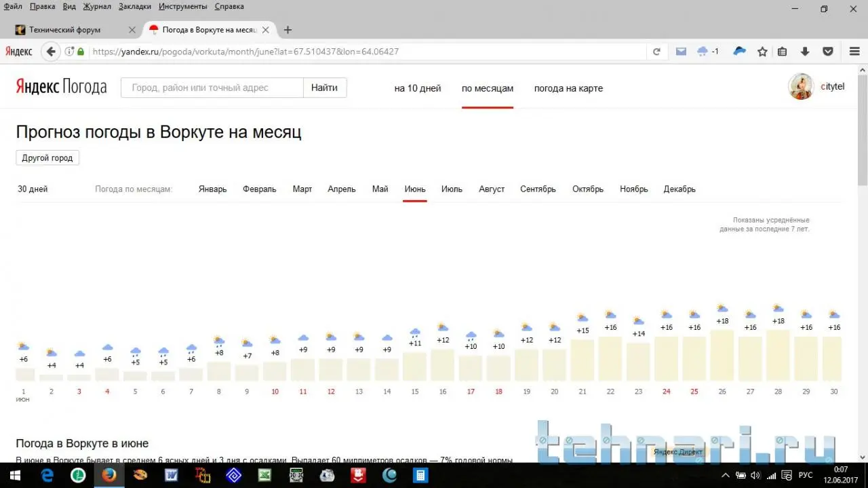Image resolution: width=868 pixels, height=488 pixels.
Task: Open the Firefox hamburger menu
Action: click(x=854, y=52)
